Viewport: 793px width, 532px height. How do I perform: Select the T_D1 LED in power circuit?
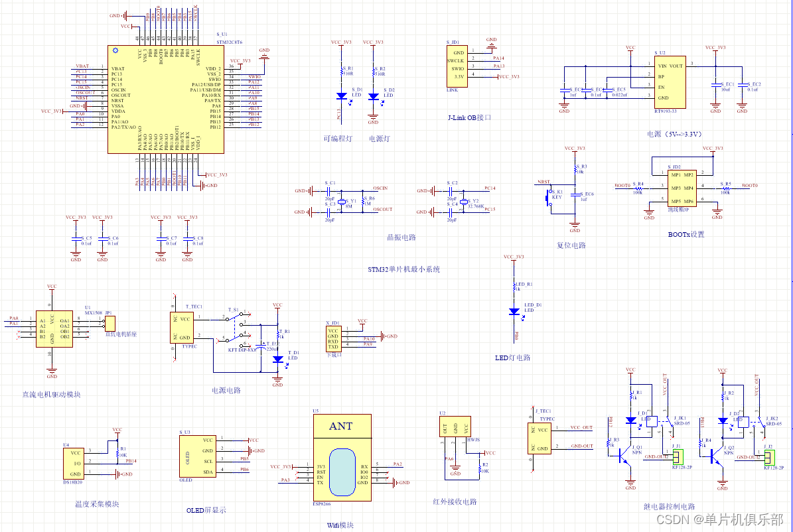277,359
